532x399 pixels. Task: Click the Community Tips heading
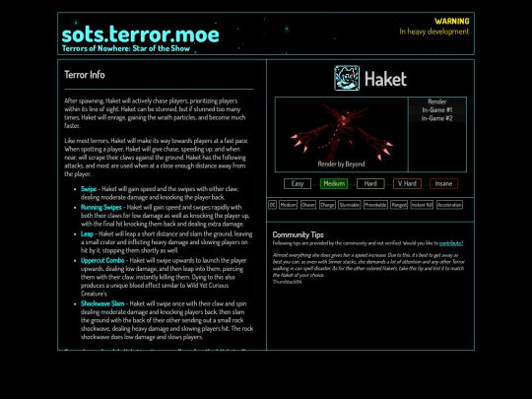click(x=298, y=234)
